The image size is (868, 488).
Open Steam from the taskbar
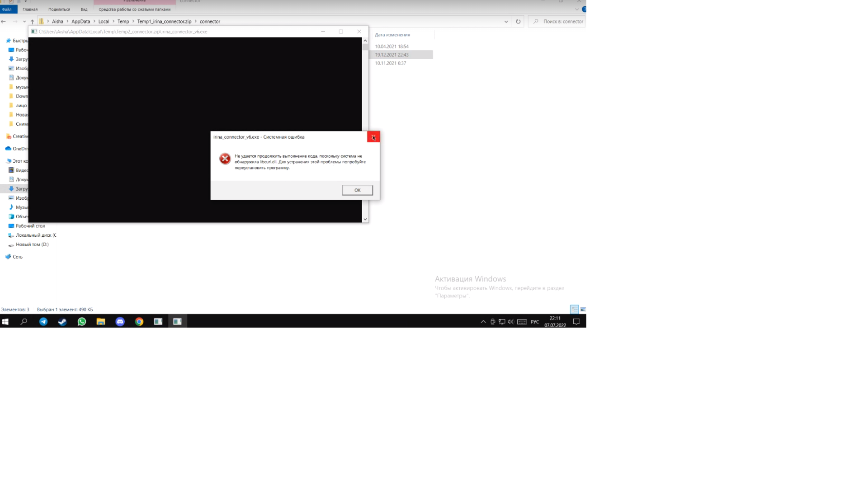62,322
